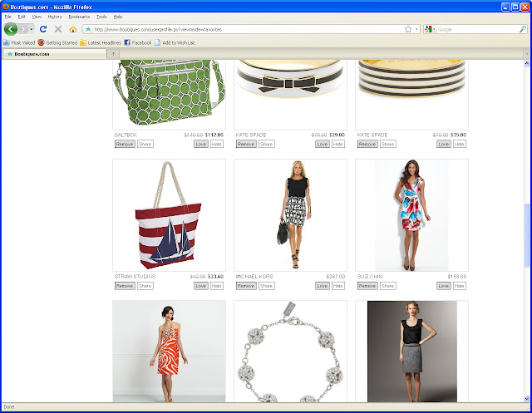Open the Latest Headlines feed bookmark
This screenshot has width=532, height=413.
pyautogui.click(x=101, y=42)
